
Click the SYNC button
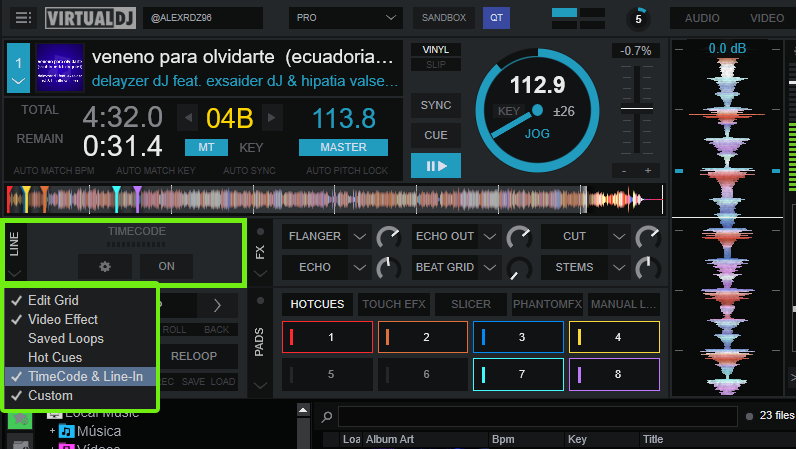(436, 105)
